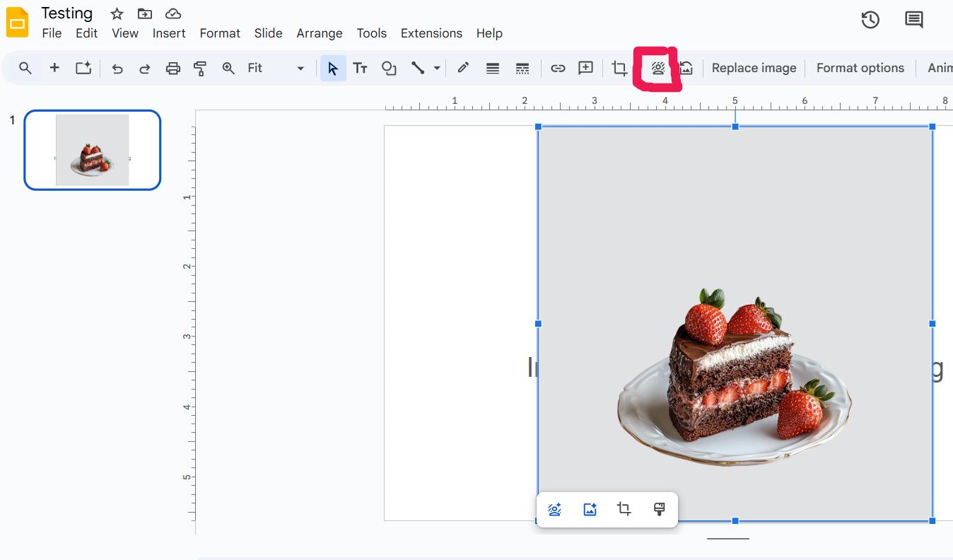Check the cloud document status icon
This screenshot has height=560, width=953.
point(173,13)
